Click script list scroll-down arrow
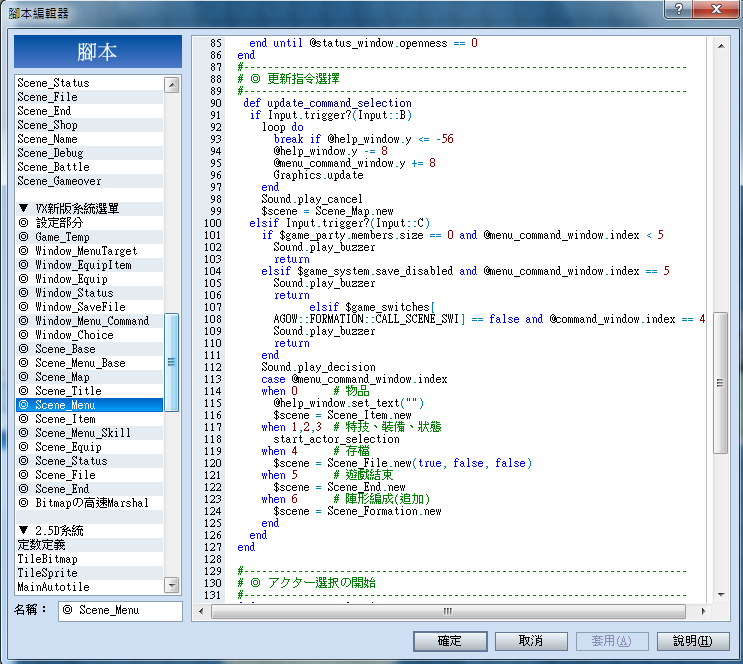Viewport: 743px width, 664px height. tap(172, 585)
